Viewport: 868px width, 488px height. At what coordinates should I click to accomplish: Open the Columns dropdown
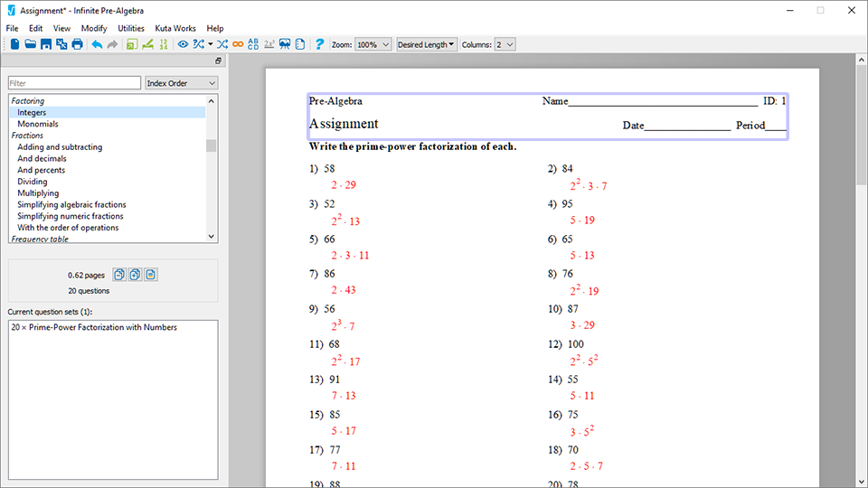pos(505,44)
